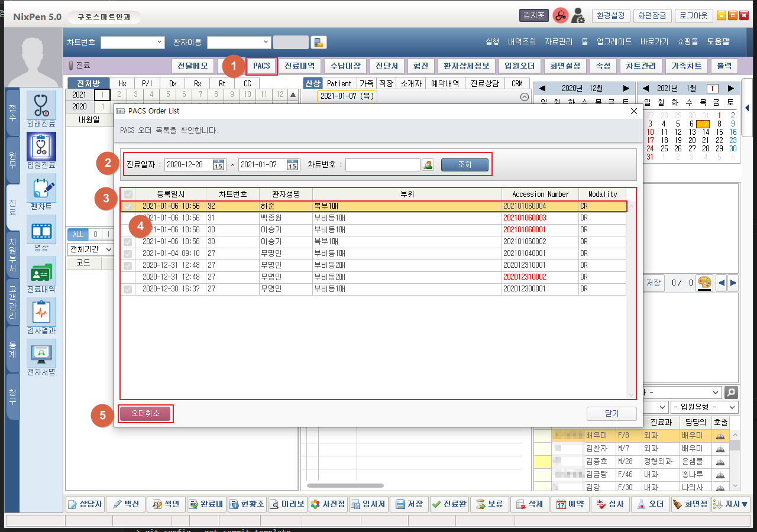Open calendar picker for start date 2020-12-28
Screen dimensions: 757x532
[x=218, y=165]
